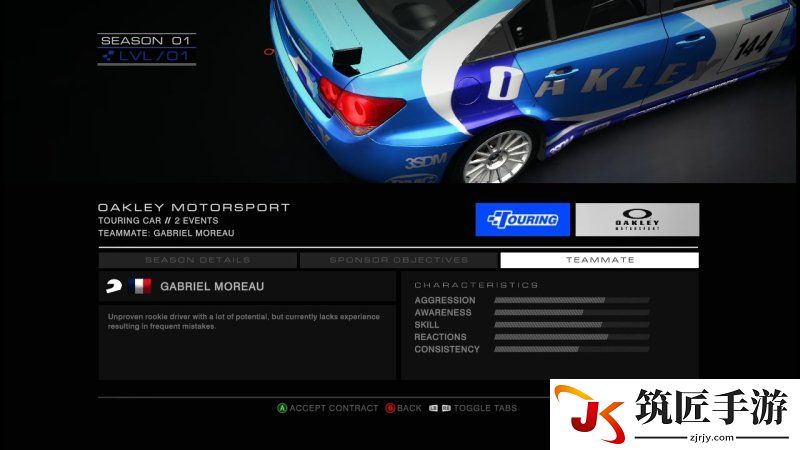Click the Skill label
The image size is (800, 450).
pyautogui.click(x=427, y=324)
